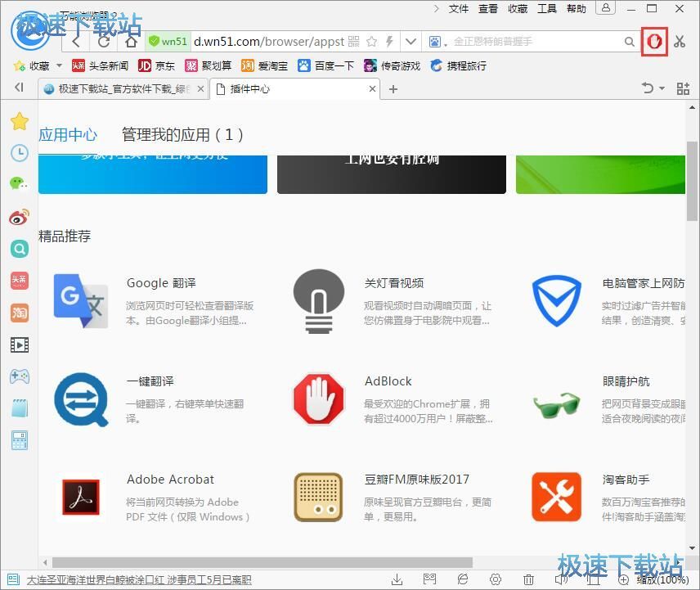Click the blue promotional banner
Viewport: 700px width, 590px height.
153,174
